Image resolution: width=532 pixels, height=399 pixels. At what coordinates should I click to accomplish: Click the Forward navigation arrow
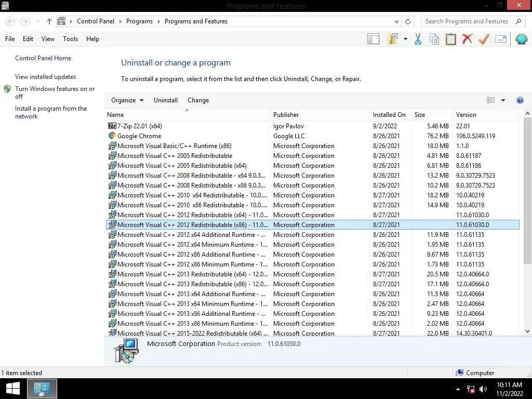coord(25,21)
